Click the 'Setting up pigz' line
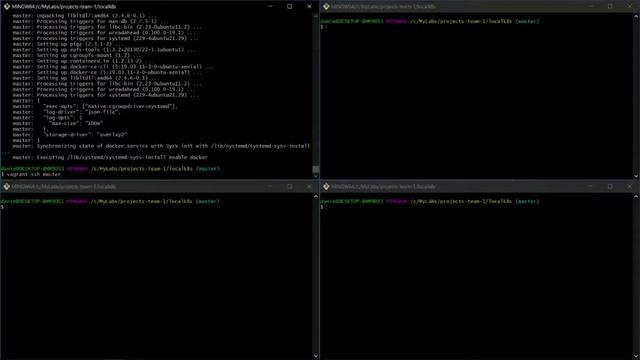This screenshot has height=360, width=640. tap(68, 44)
